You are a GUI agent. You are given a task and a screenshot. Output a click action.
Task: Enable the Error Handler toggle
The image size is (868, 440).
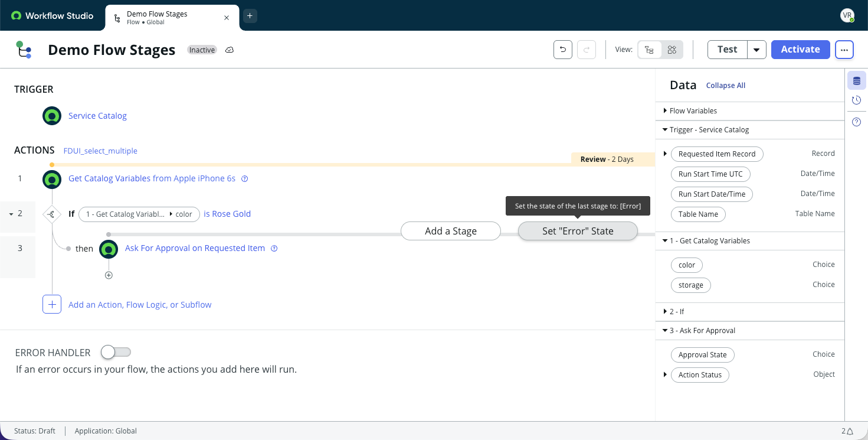pyautogui.click(x=116, y=352)
